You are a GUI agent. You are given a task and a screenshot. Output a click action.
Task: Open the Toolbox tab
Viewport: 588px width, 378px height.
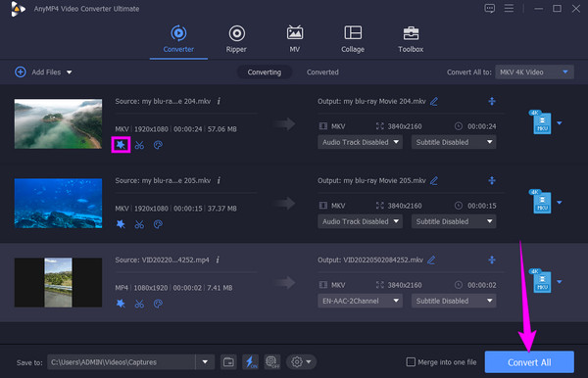[411, 39]
